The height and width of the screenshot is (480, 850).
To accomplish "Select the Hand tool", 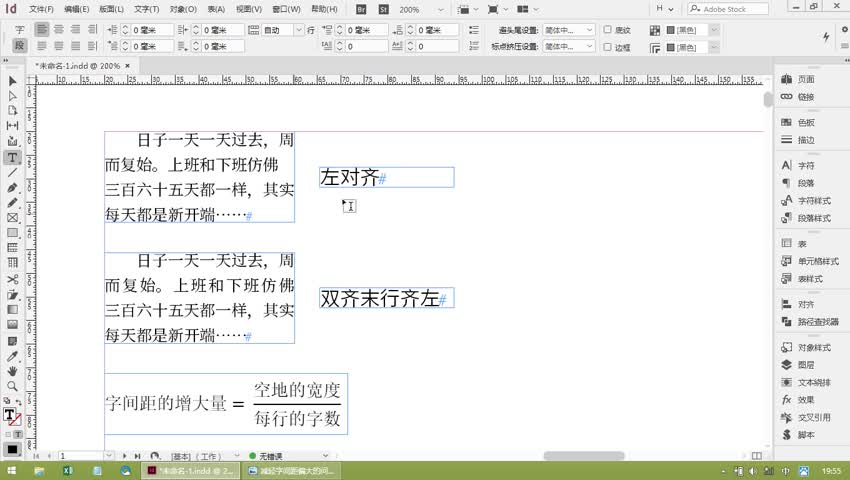I will pyautogui.click(x=12, y=371).
